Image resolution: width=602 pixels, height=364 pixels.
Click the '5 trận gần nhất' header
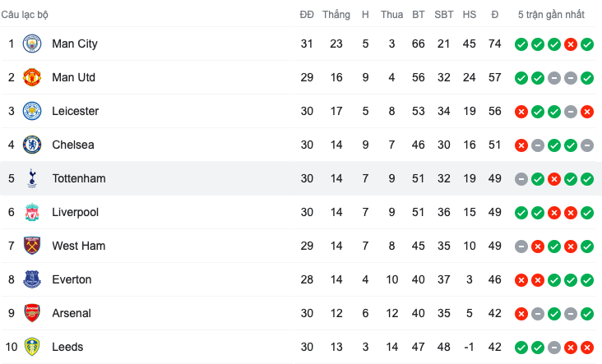pos(551,14)
